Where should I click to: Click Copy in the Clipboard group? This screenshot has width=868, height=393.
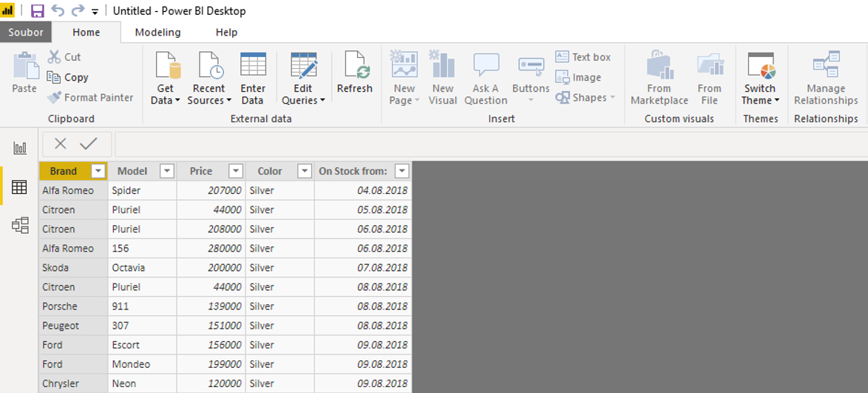[x=67, y=77]
